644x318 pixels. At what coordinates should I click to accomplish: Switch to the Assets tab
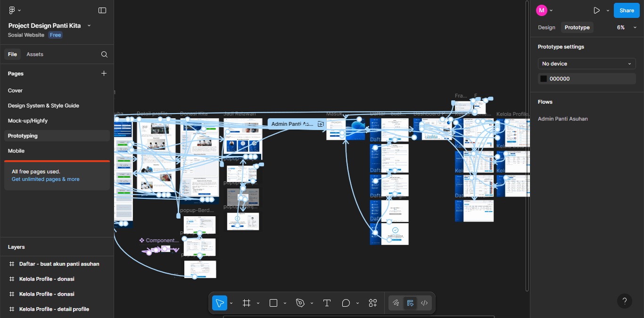[x=34, y=54]
